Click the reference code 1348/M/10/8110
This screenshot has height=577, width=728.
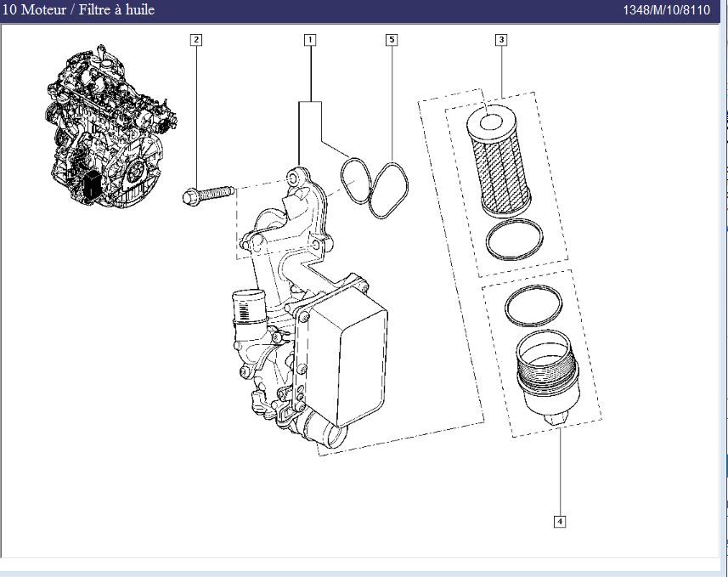pos(666,9)
